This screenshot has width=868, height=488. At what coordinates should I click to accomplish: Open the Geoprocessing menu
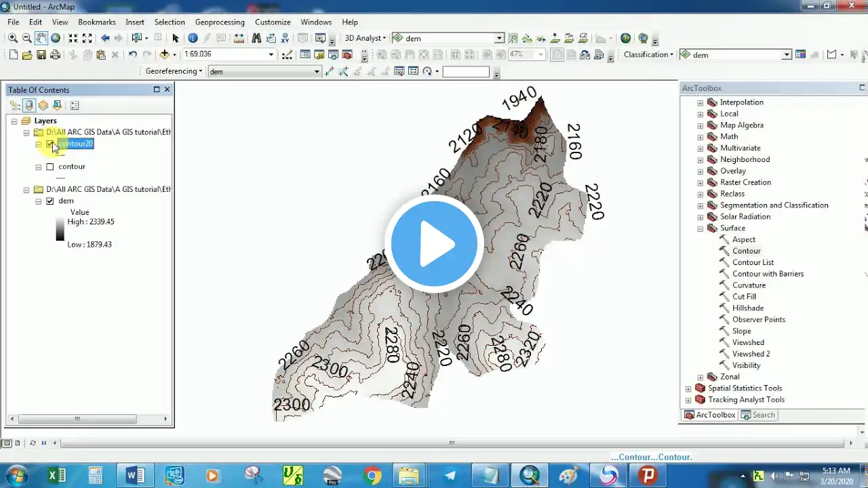click(x=220, y=22)
